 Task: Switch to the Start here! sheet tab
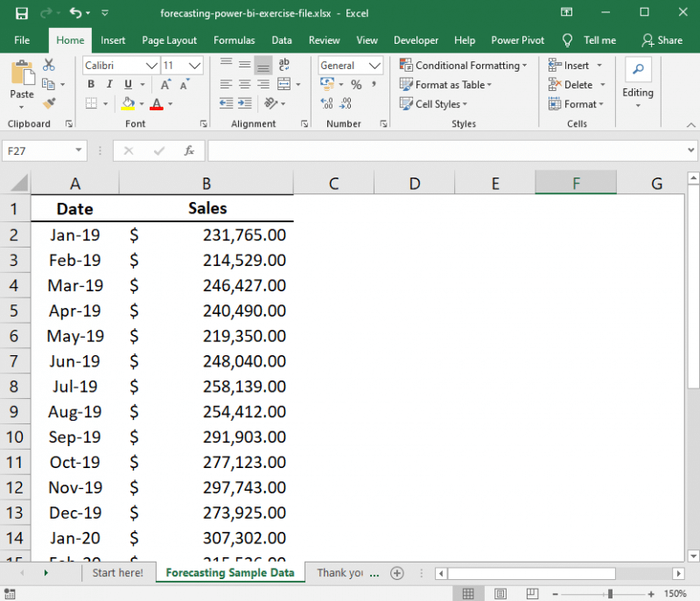click(118, 572)
